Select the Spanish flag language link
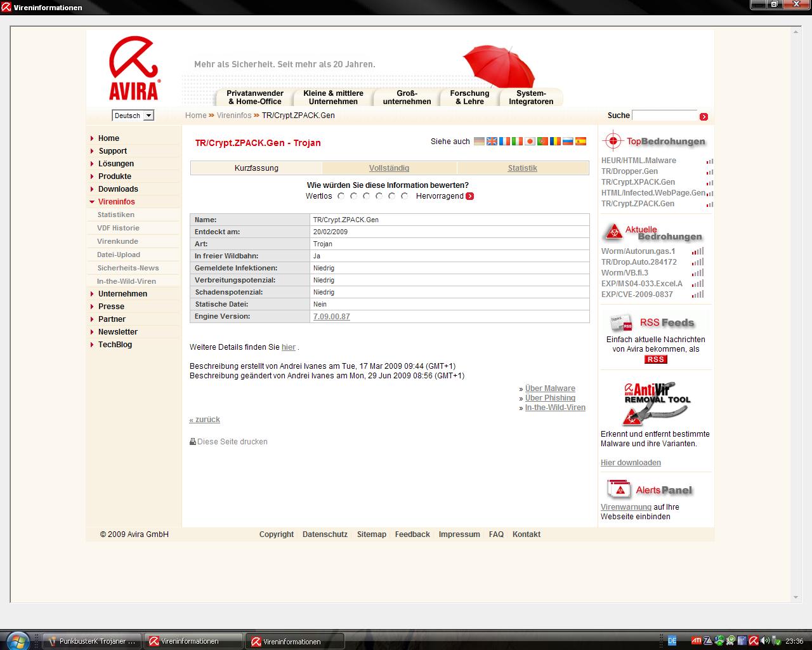 pyautogui.click(x=580, y=142)
